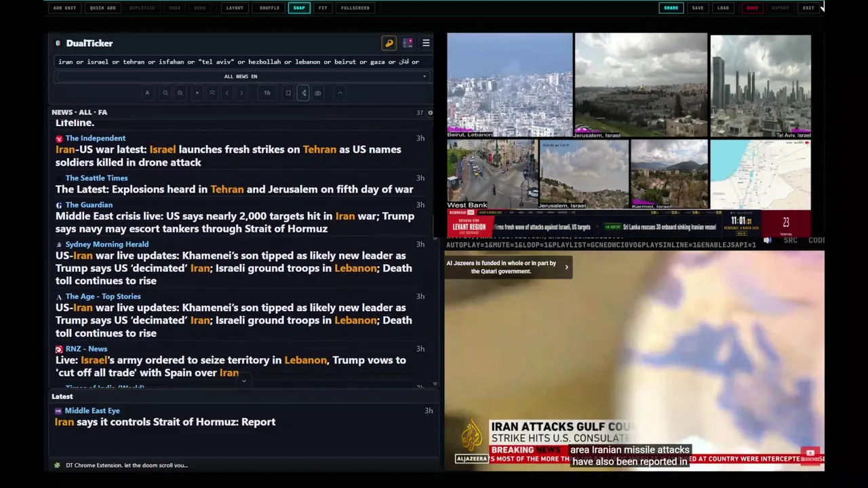Open Middle East Eye Strait of Hormuz headline
Viewport: 868px width, 488px height.
pyautogui.click(x=165, y=422)
